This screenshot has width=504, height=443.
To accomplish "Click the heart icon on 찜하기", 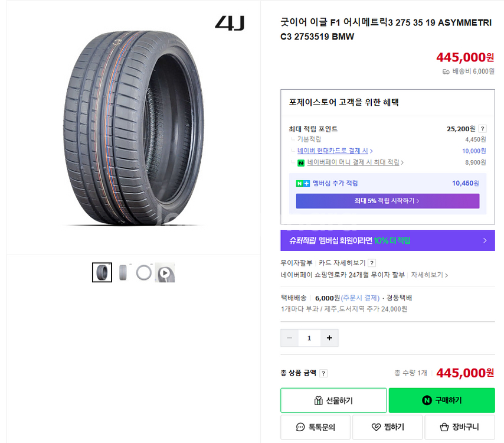I will (x=376, y=427).
